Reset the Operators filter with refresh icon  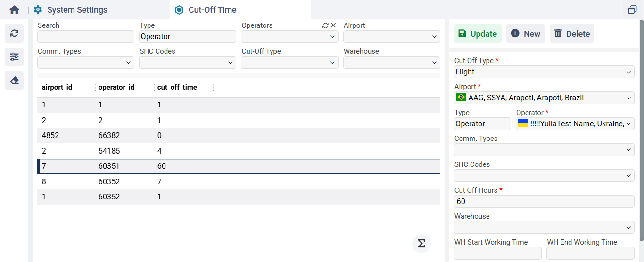(325, 25)
